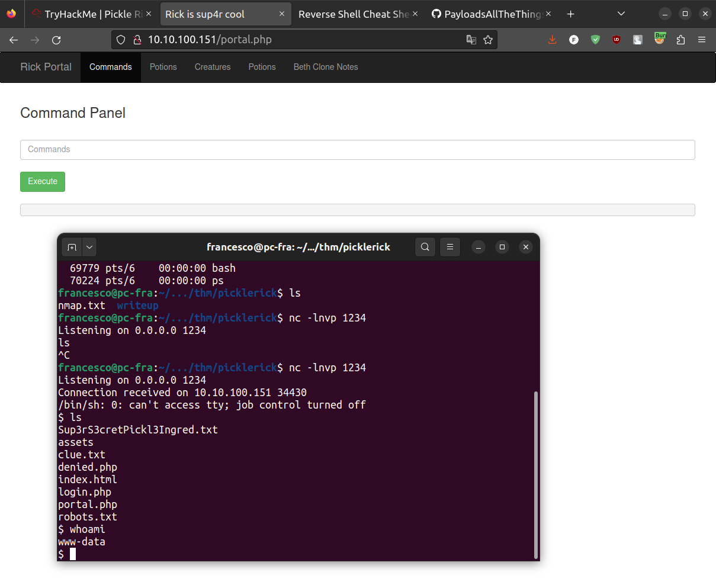The width and height of the screenshot is (716, 588).
Task: Open the Firefox hamburger application menu
Action: coord(702,40)
